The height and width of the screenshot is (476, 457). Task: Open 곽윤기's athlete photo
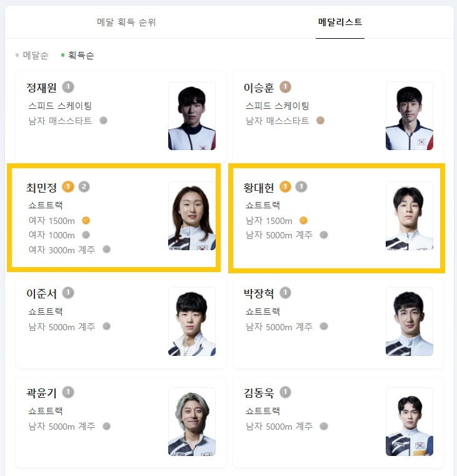click(x=192, y=422)
